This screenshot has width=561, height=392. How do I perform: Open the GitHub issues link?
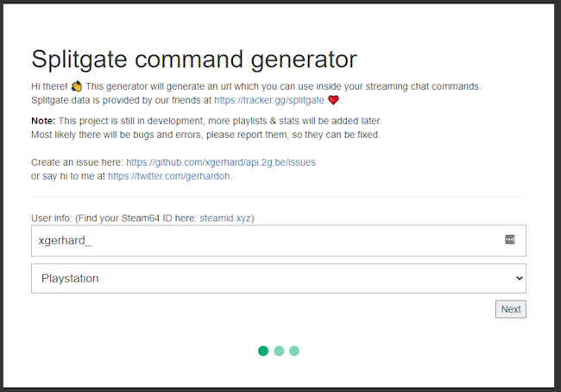coord(221,162)
